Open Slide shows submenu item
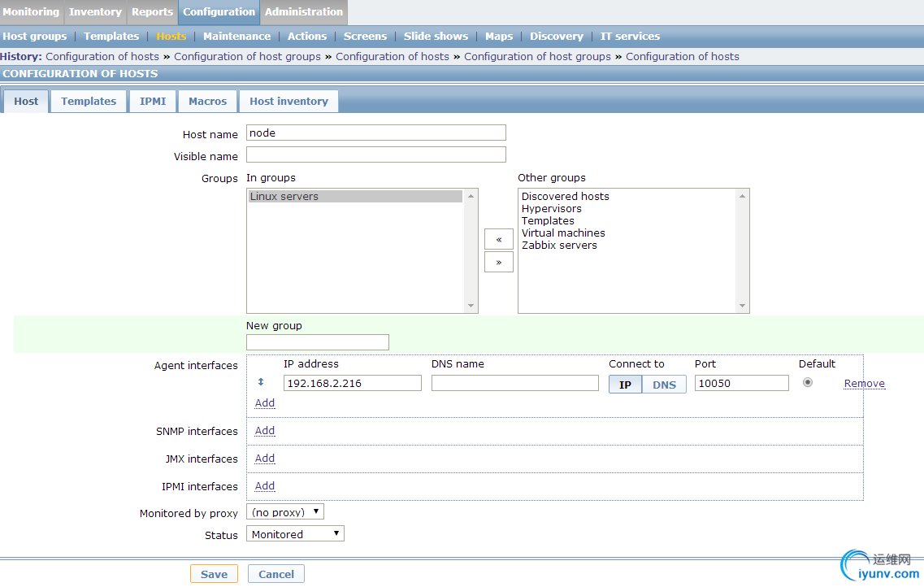The width and height of the screenshot is (924, 587). 436,36
